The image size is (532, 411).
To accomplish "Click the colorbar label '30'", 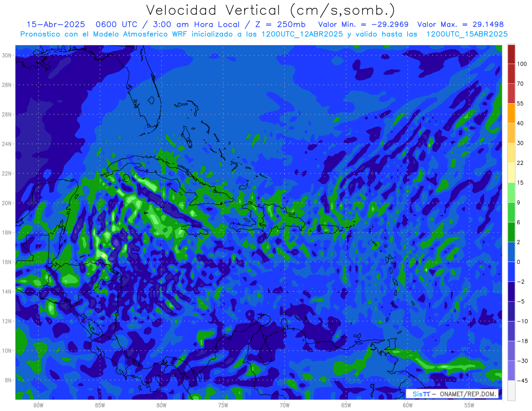I will click(520, 143).
